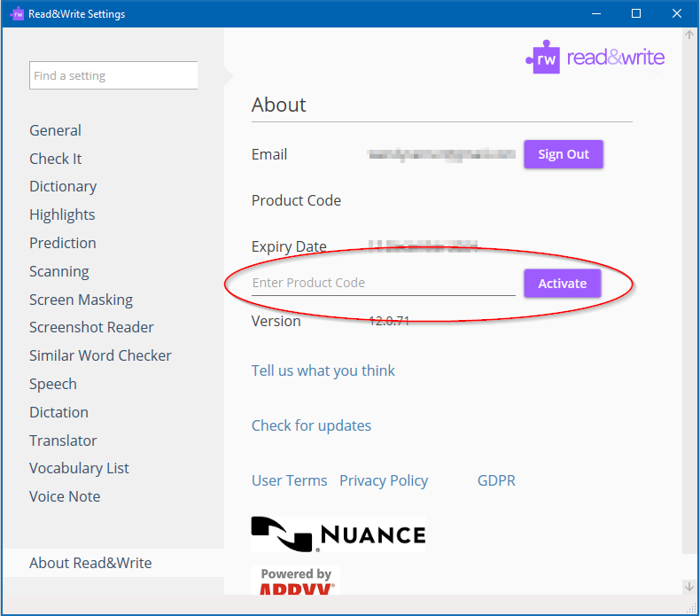Image resolution: width=700 pixels, height=616 pixels.
Task: Click the Email label
Action: (x=269, y=154)
